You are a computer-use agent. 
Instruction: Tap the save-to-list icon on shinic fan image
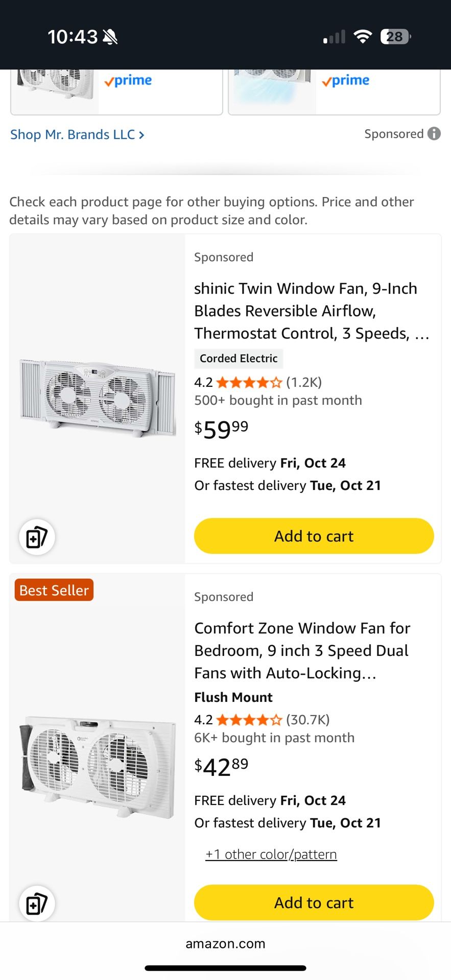(36, 537)
